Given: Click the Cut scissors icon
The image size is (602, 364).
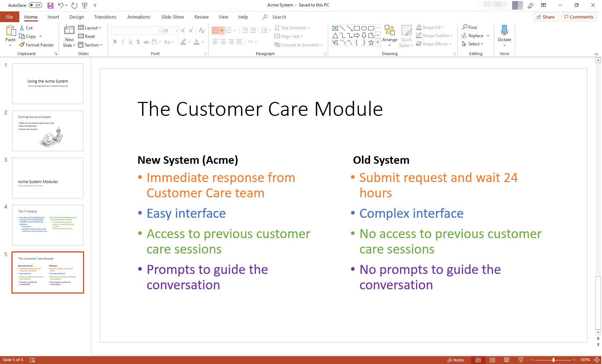Looking at the screenshot, I should pyautogui.click(x=22, y=28).
